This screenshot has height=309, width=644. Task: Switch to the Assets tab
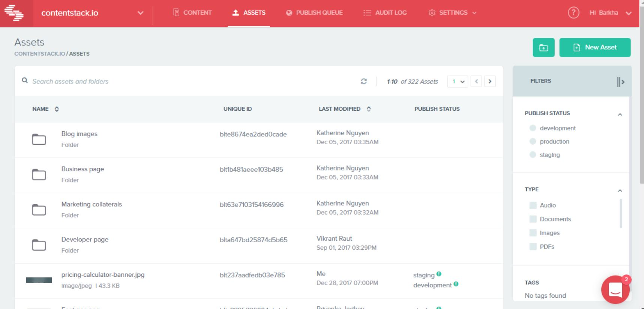(x=249, y=13)
